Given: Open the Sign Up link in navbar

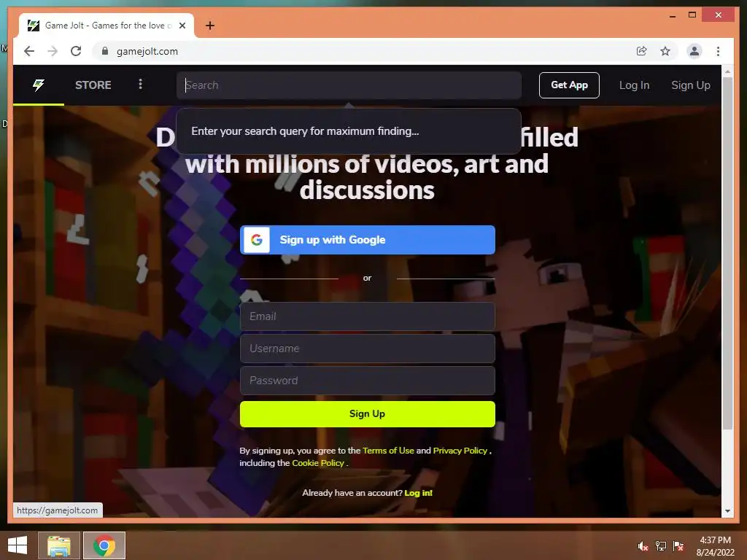Looking at the screenshot, I should tap(690, 85).
